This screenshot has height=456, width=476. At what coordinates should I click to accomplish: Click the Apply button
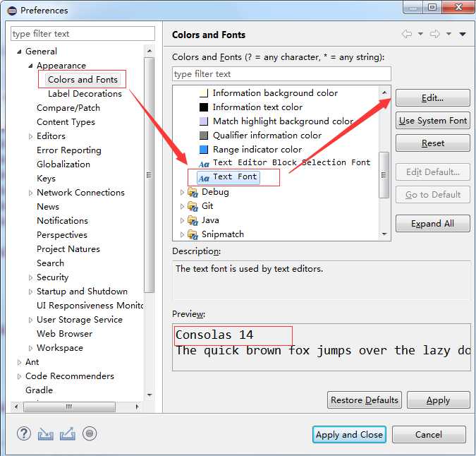[x=438, y=400]
